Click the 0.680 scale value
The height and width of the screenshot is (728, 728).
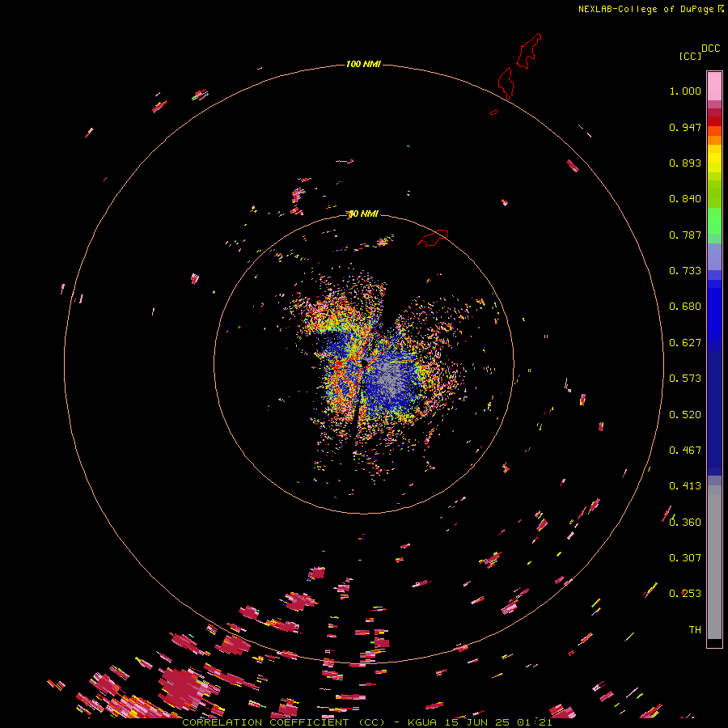[x=685, y=307]
